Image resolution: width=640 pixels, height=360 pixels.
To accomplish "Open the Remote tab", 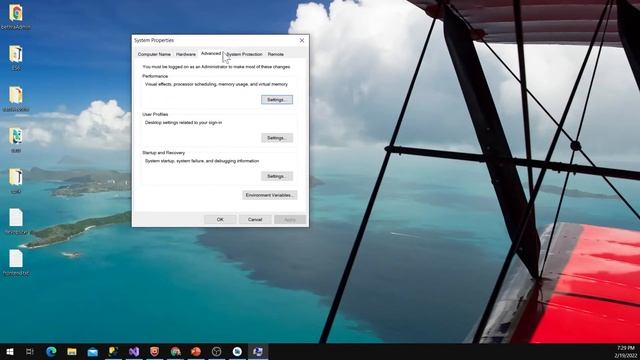I will point(276,54).
